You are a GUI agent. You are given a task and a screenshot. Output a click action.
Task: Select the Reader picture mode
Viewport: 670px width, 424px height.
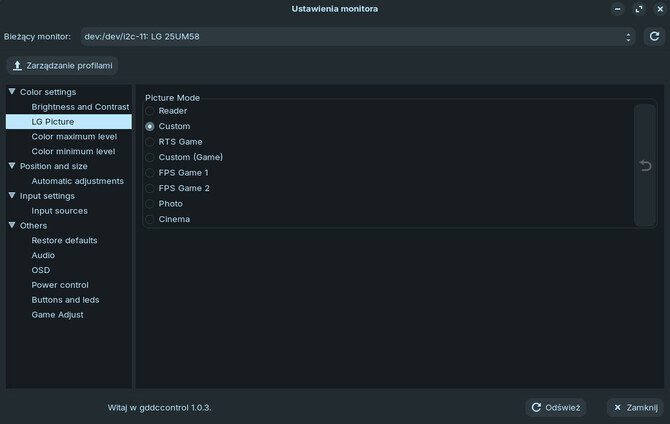click(x=150, y=111)
